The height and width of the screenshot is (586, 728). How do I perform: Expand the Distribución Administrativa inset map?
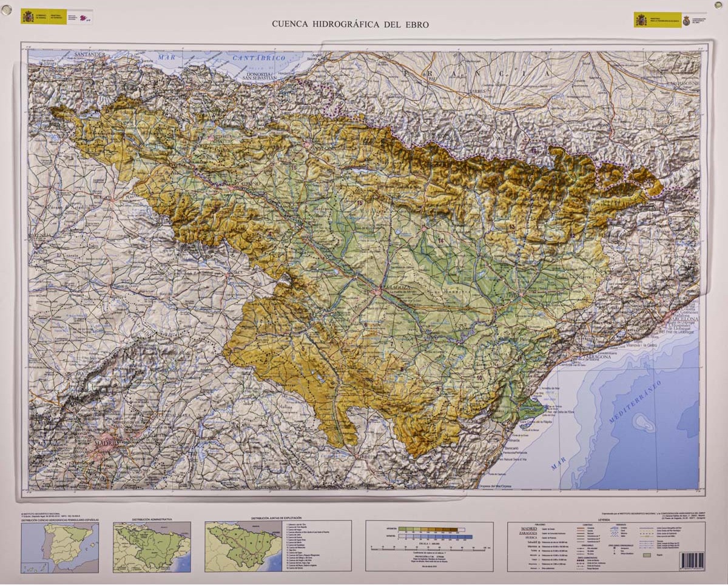(x=150, y=546)
